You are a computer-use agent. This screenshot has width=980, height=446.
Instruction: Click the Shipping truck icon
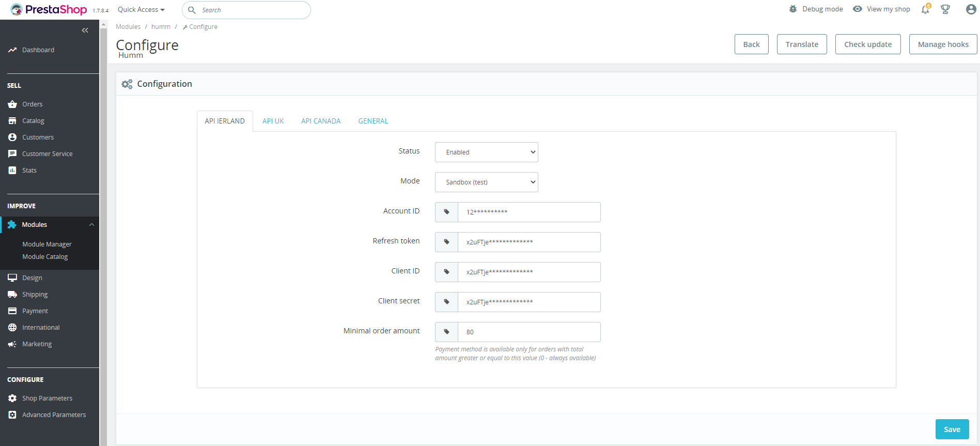click(x=12, y=295)
